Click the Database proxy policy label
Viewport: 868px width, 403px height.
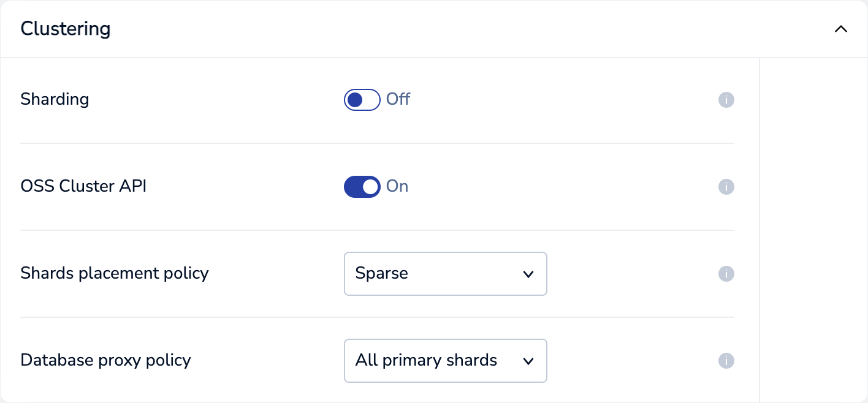105,360
